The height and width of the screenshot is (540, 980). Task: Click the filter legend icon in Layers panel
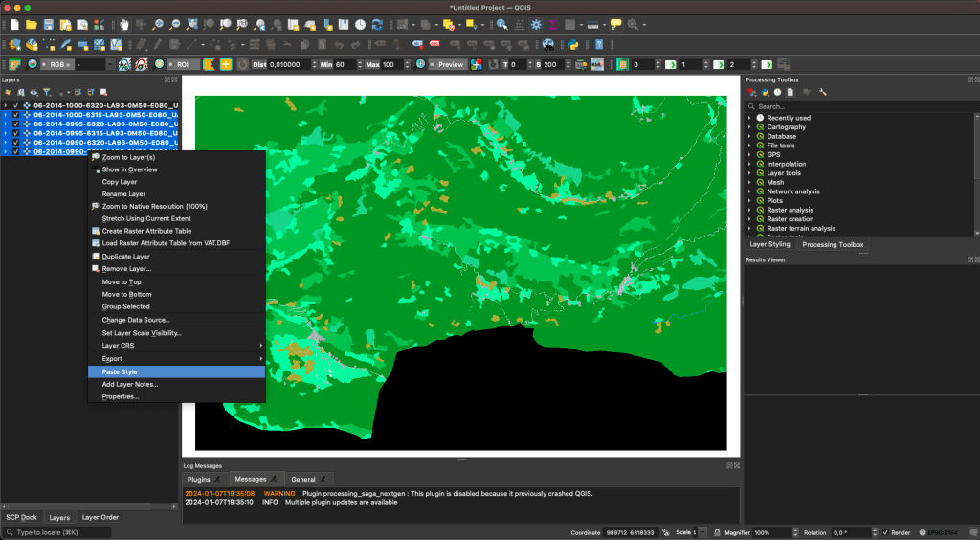click(x=46, y=92)
